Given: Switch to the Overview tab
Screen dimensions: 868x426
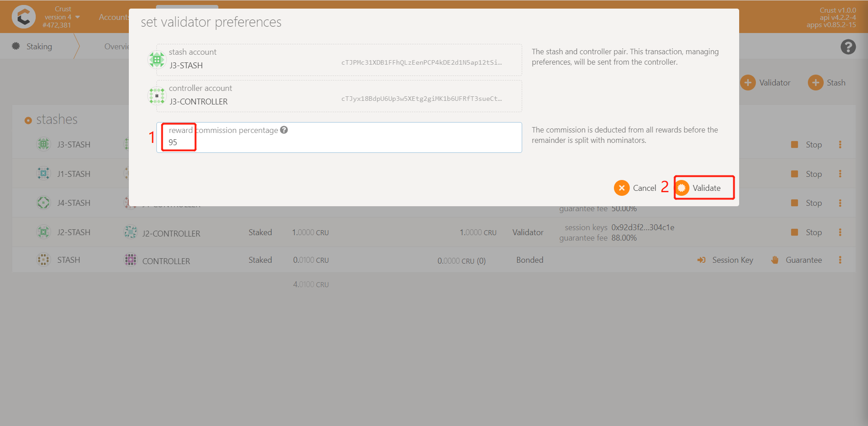Looking at the screenshot, I should [x=117, y=46].
